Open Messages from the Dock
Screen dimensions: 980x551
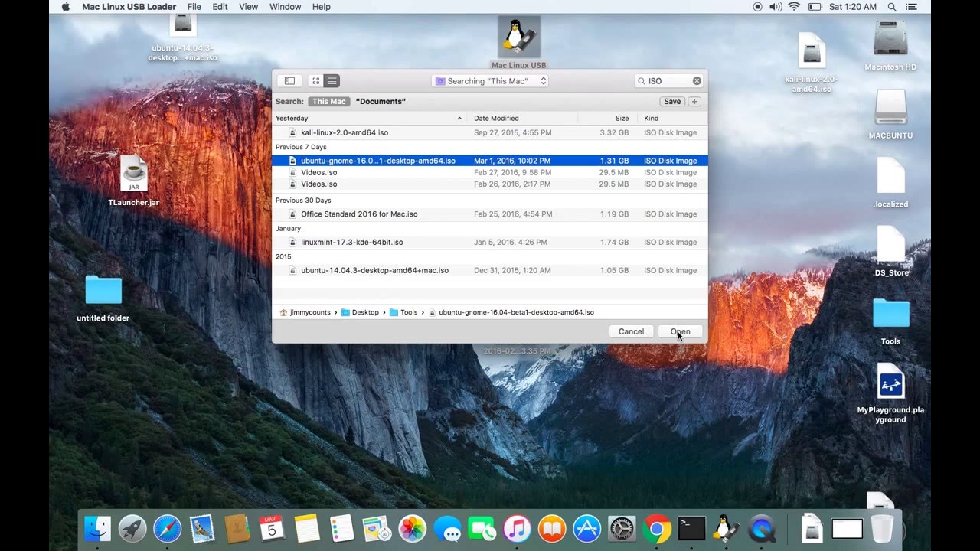pyautogui.click(x=447, y=529)
